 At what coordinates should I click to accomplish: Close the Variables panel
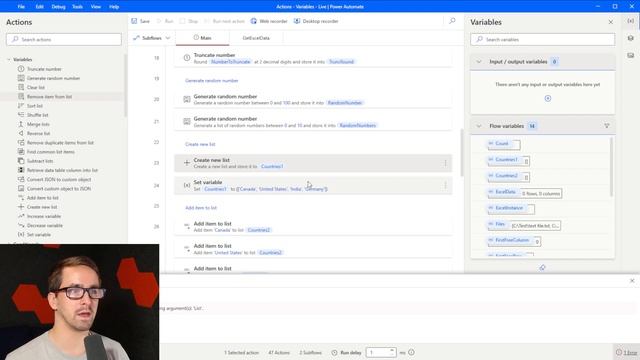pos(611,22)
